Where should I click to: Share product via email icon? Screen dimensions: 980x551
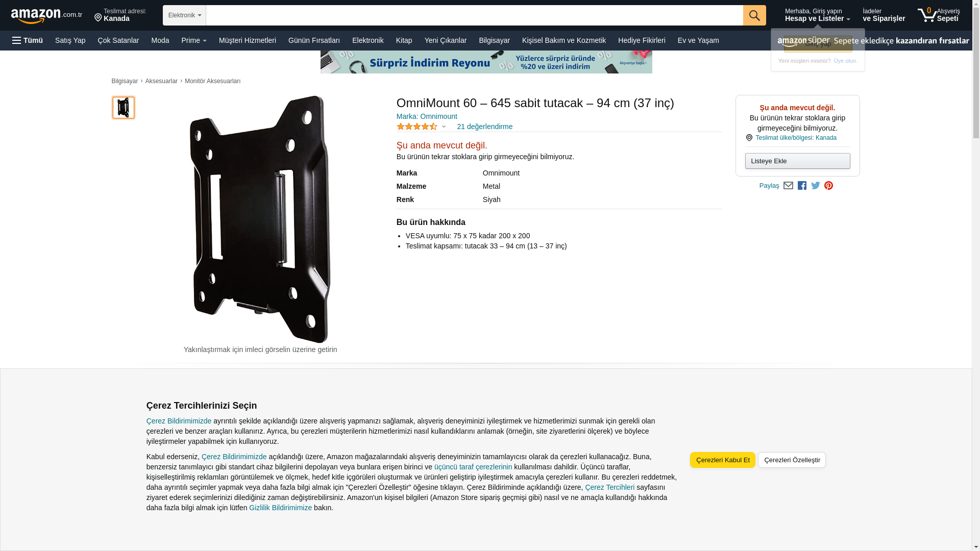788,186
